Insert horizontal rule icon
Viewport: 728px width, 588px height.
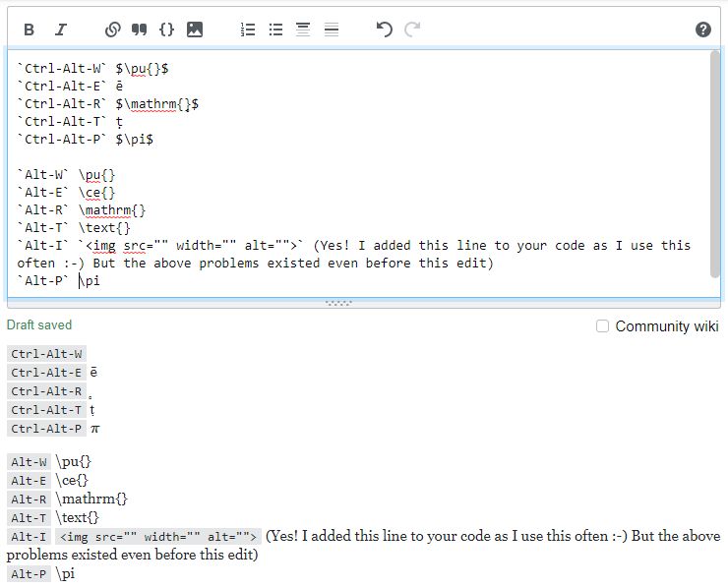tap(332, 29)
